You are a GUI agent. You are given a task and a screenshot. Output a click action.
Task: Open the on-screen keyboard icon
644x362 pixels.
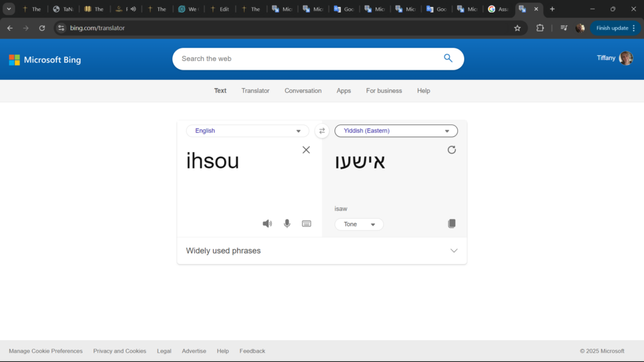(306, 224)
